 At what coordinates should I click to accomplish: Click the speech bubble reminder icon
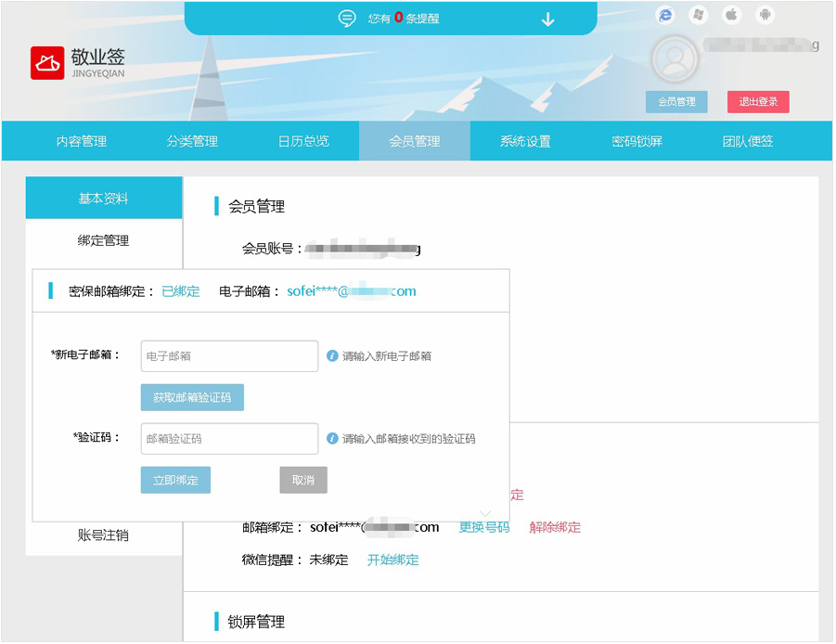coord(347,19)
